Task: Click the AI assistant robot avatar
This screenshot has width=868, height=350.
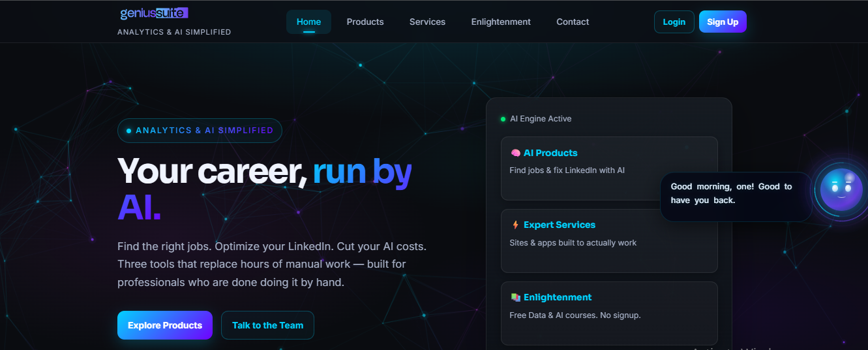Action: tap(841, 190)
